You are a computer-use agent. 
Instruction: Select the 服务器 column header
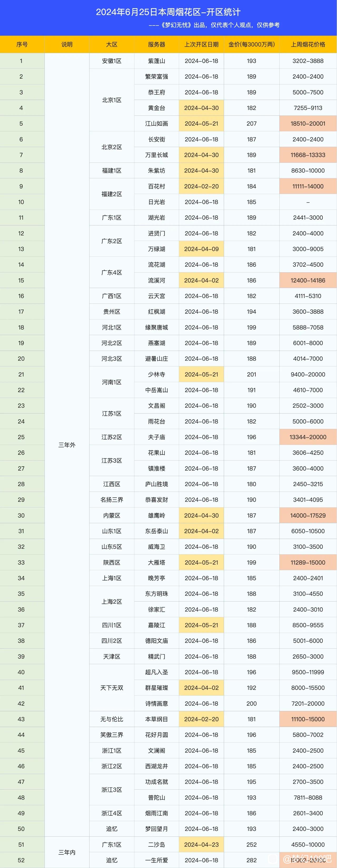coord(157,44)
